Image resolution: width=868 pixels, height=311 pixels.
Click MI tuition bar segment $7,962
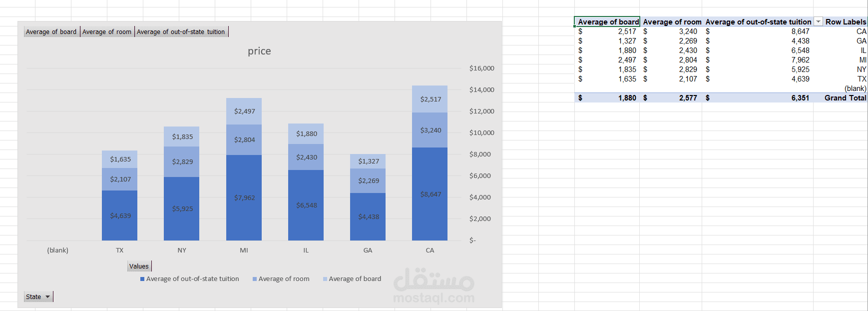(244, 197)
